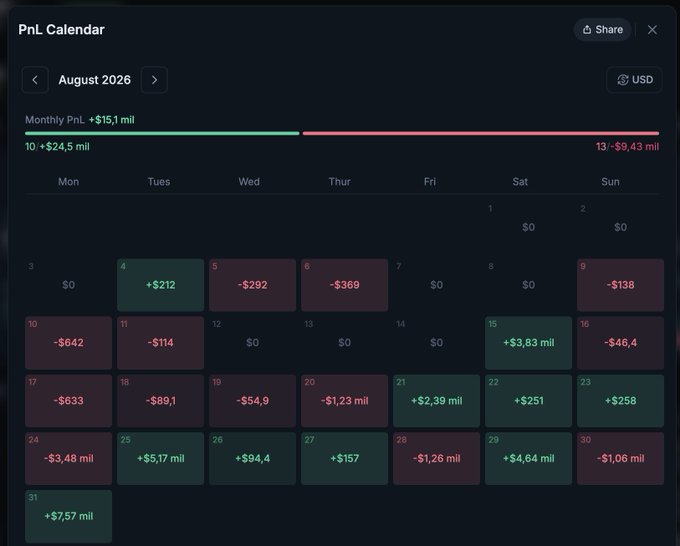Click the PnL Calendar title
The width and height of the screenshot is (680, 546).
[62, 29]
